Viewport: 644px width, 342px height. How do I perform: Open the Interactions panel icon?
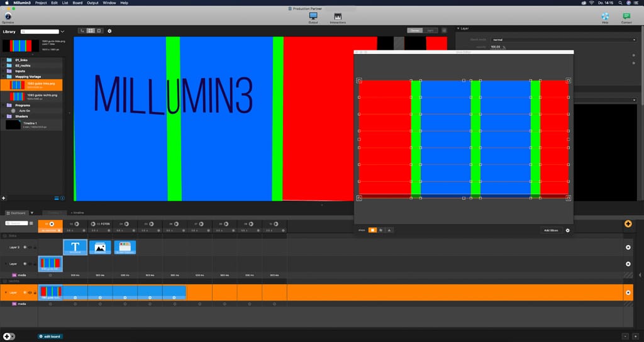(338, 16)
